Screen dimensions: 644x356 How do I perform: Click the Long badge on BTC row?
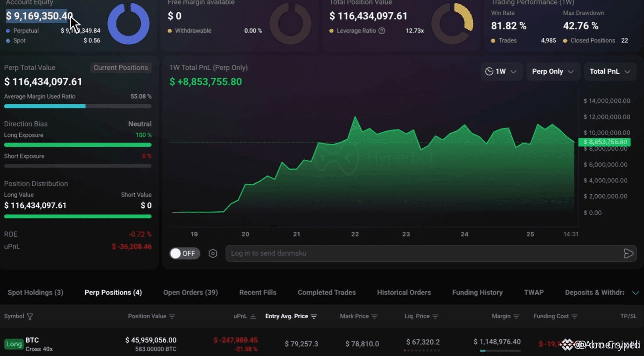[x=14, y=344]
